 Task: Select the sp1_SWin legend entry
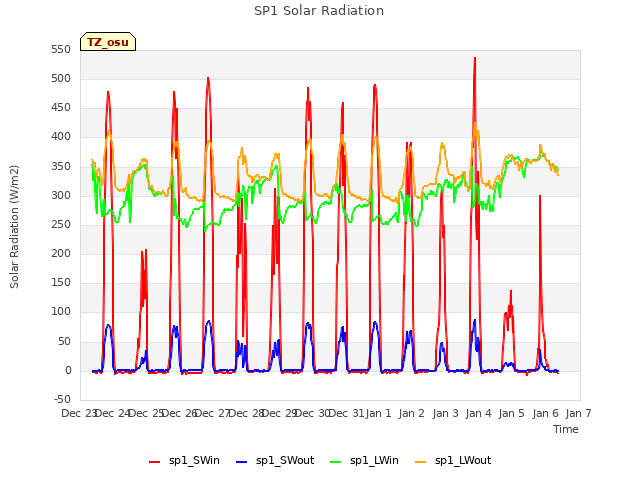tap(184, 460)
